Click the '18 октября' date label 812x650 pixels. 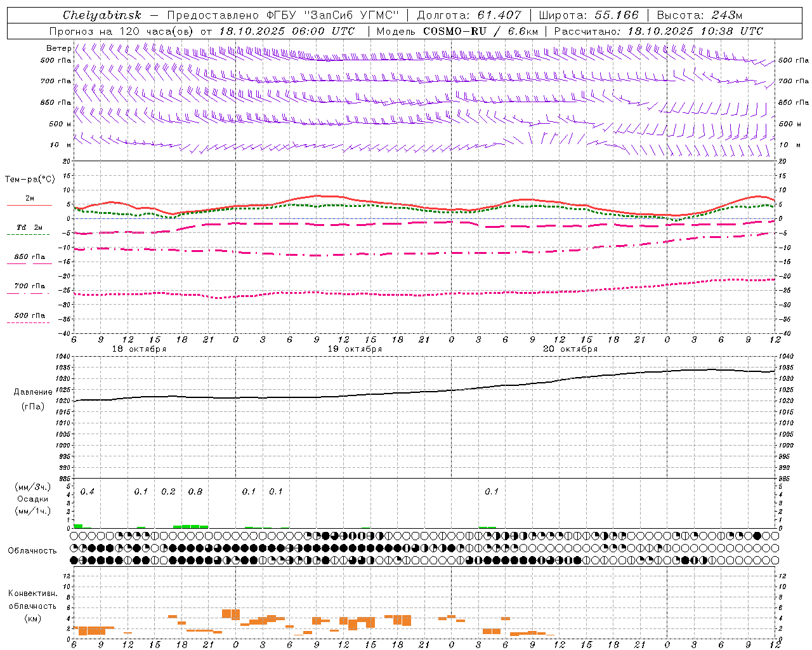click(x=140, y=349)
